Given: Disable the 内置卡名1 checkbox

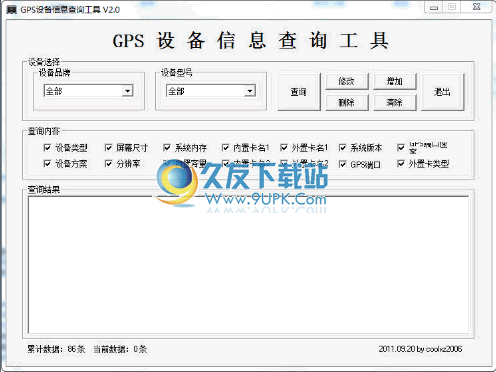Looking at the screenshot, I should 225,147.
